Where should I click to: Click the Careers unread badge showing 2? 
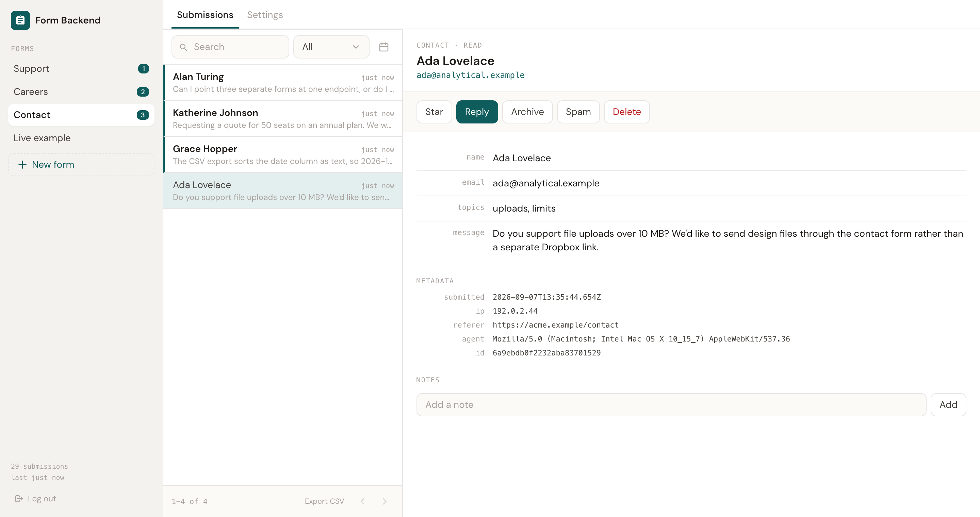(x=143, y=91)
